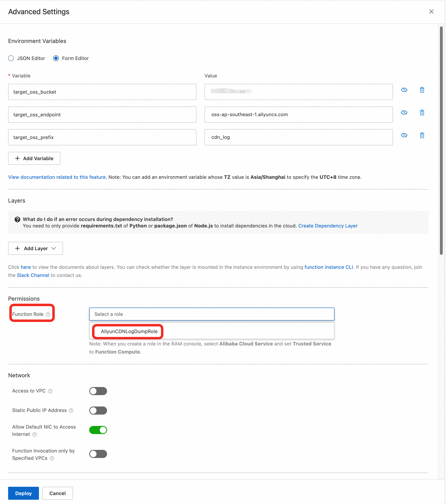Delete the target_oss_bucket variable row

point(422,90)
